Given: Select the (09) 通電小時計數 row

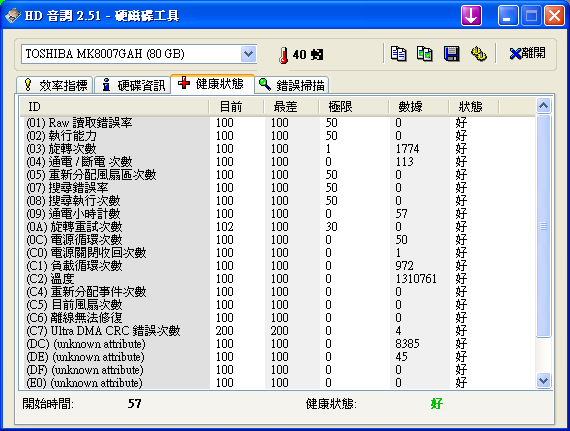Looking at the screenshot, I should [277, 214].
